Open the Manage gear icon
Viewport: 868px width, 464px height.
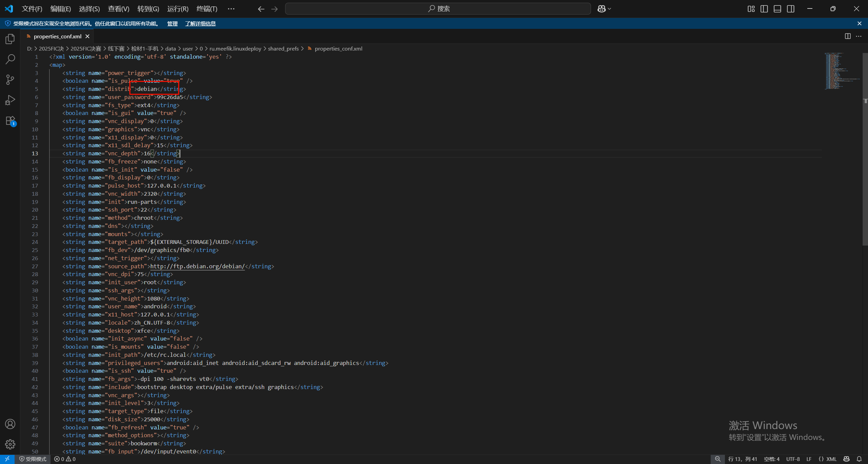click(10, 444)
